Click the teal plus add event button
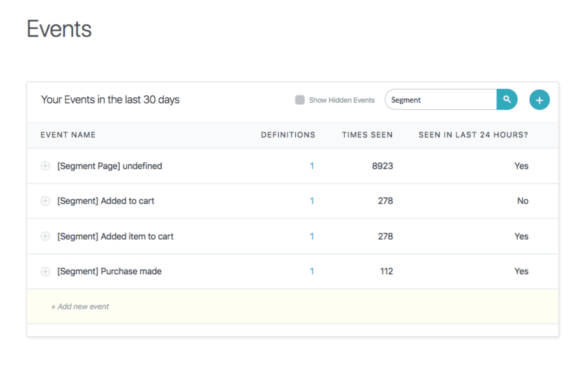 [539, 100]
